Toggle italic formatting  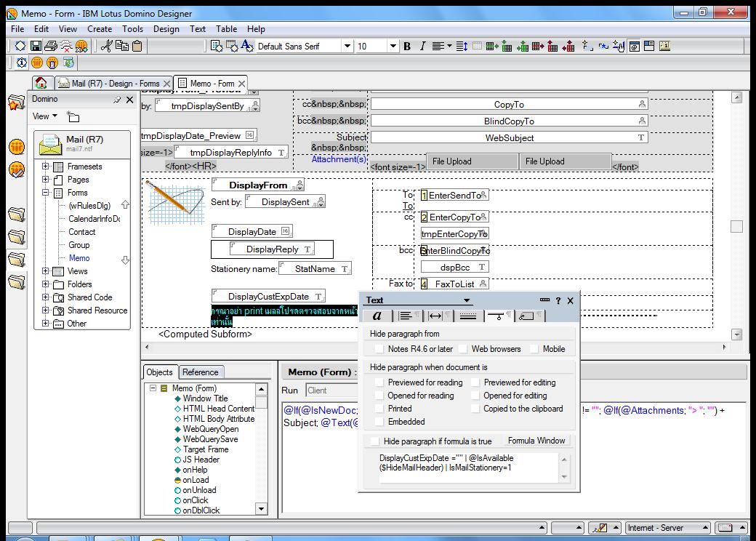(x=422, y=46)
